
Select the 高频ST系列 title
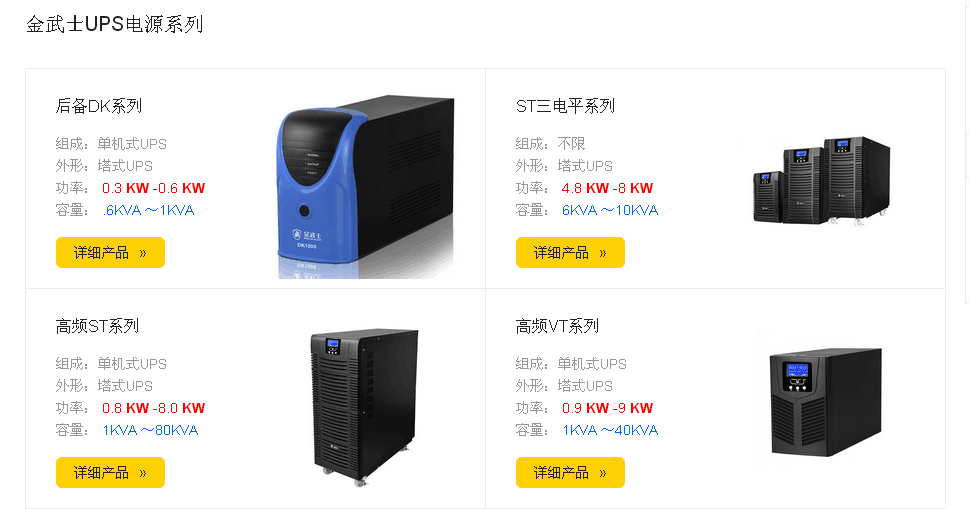(x=97, y=326)
